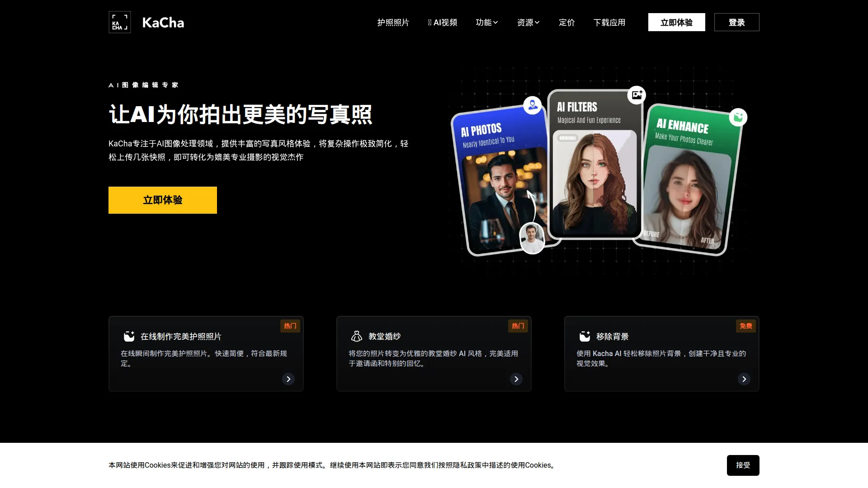Click the AI Photos portrait badge icon
Image resolution: width=868 pixels, height=488 pixels.
click(x=533, y=105)
